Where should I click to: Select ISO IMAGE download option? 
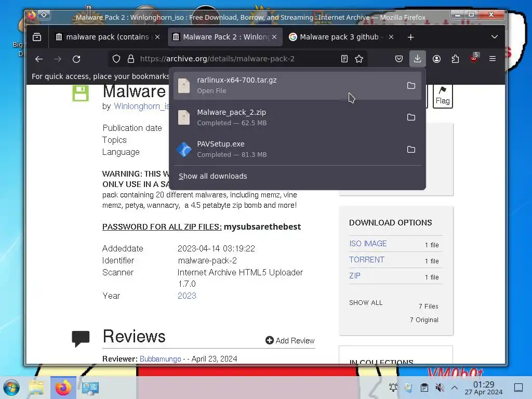pos(368,244)
